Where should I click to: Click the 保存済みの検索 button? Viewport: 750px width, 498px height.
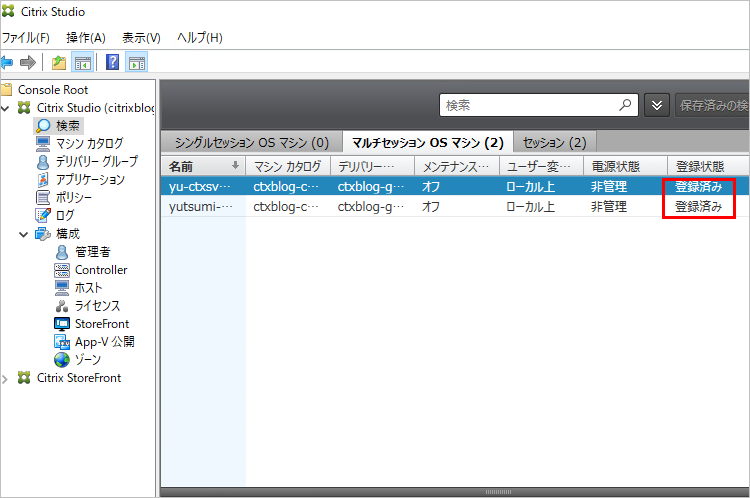712,105
